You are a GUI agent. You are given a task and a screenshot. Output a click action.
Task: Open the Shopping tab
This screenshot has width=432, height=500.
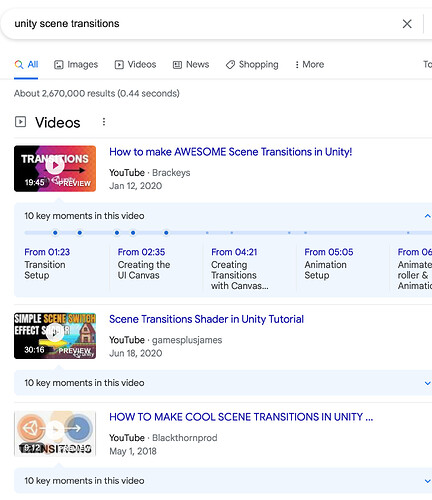(252, 64)
